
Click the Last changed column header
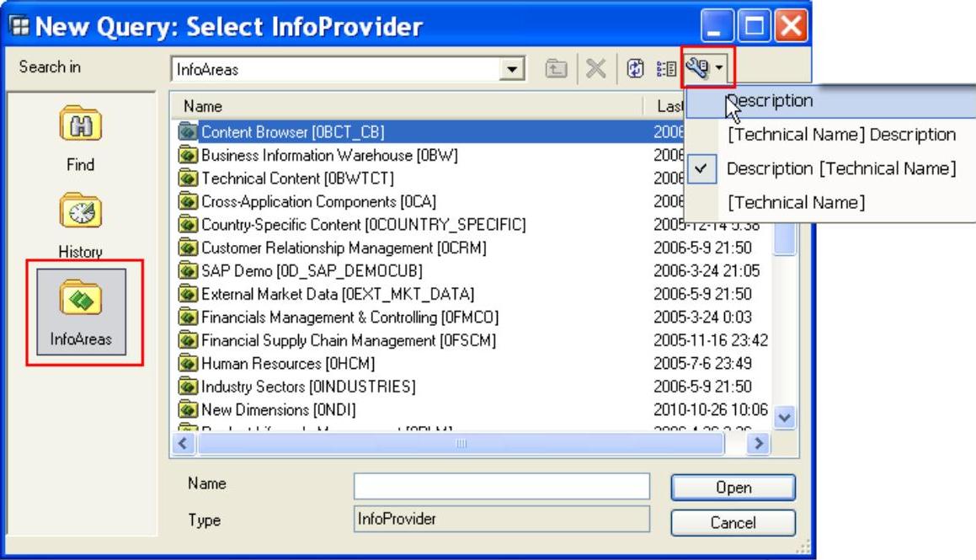[666, 106]
